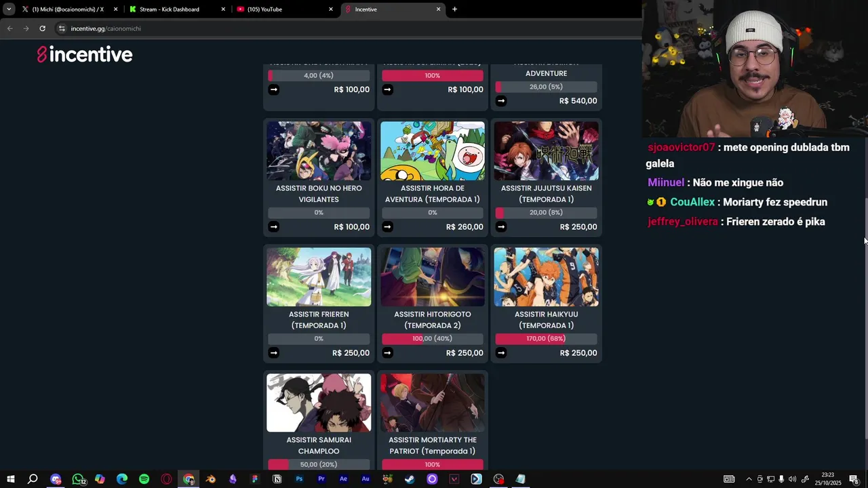This screenshot has width=868, height=488.
Task: Open the arrow for Jujutsu Kaisen card
Action: click(x=501, y=227)
